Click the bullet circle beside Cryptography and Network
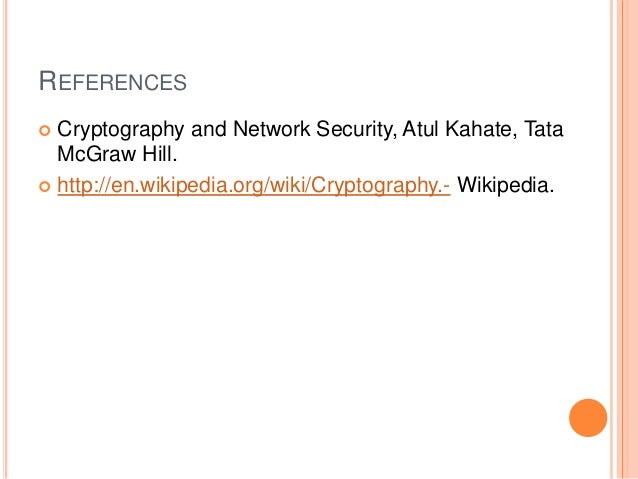Viewport: 638px width, 479px height. [x=44, y=130]
